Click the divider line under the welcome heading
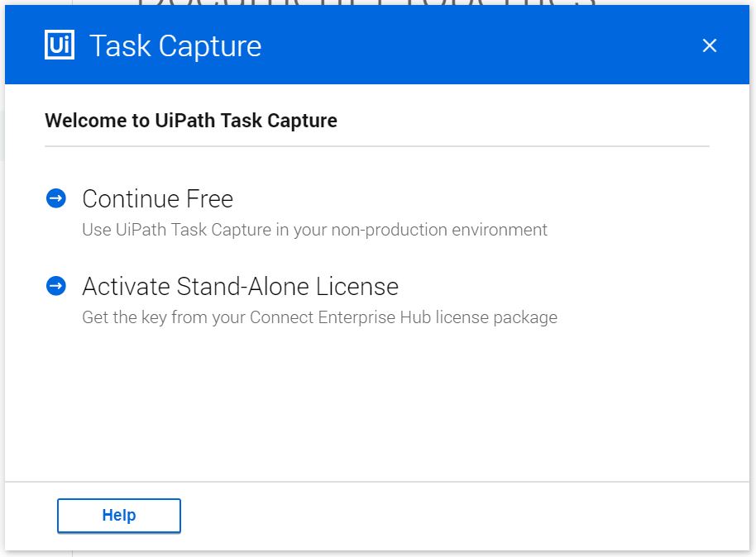 pos(376,145)
